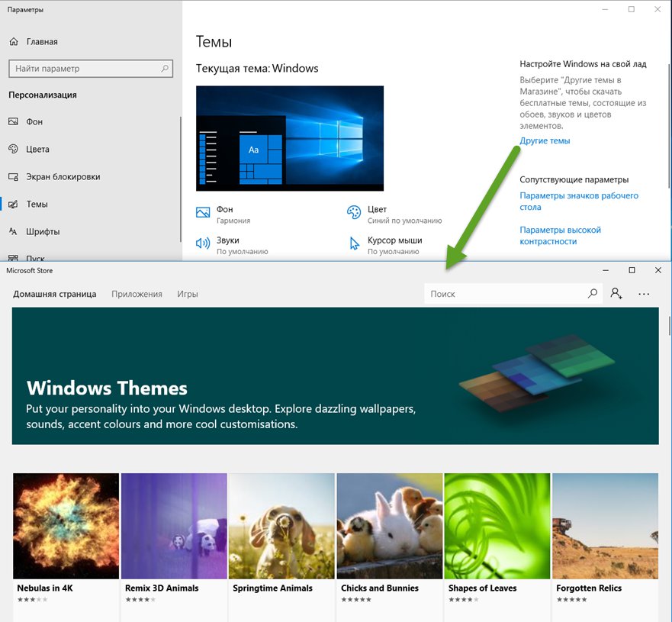Click the Nebulas in 4K title text

point(45,588)
